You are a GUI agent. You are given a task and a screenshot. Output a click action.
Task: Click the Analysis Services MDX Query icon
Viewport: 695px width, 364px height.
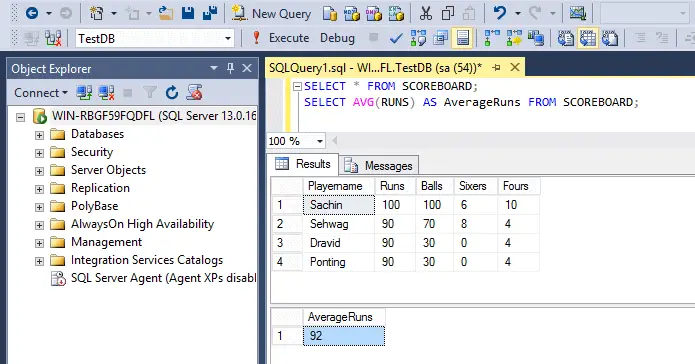coord(351,14)
